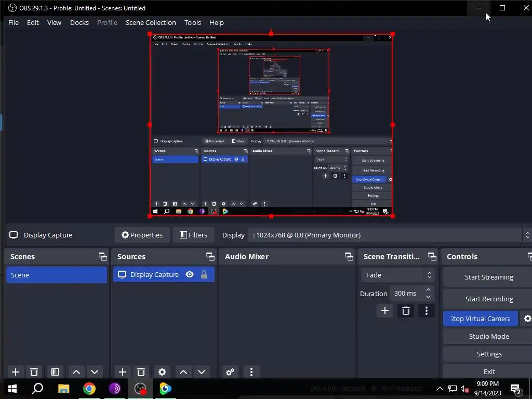Open the Tools menu
This screenshot has width=532, height=399.
(192, 22)
